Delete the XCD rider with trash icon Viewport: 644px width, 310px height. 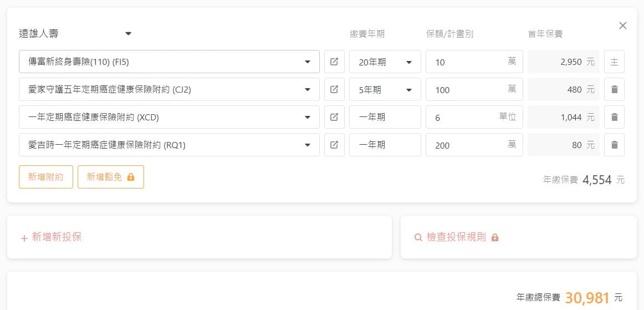coord(614,117)
